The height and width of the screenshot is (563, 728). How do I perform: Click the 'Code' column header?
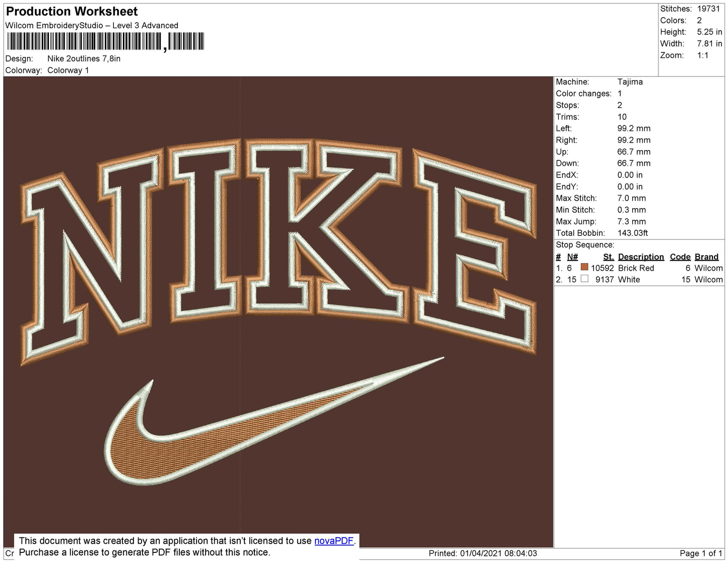(x=680, y=257)
